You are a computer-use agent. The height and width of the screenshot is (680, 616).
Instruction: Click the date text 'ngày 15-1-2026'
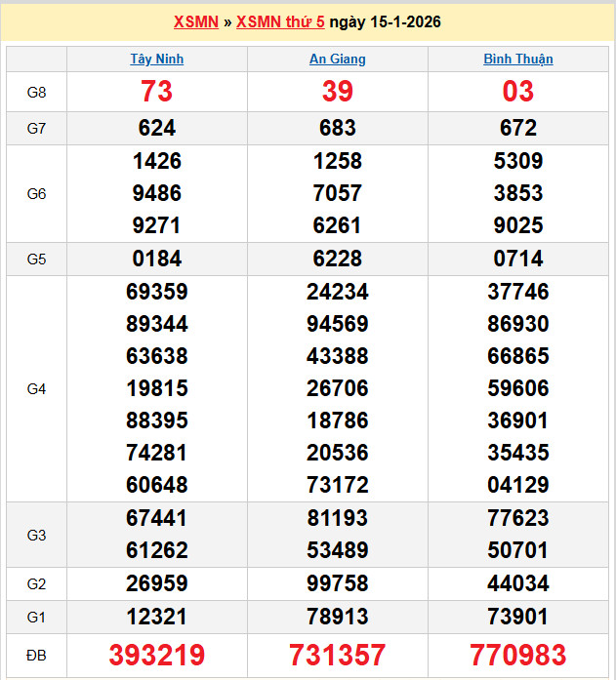(x=385, y=21)
